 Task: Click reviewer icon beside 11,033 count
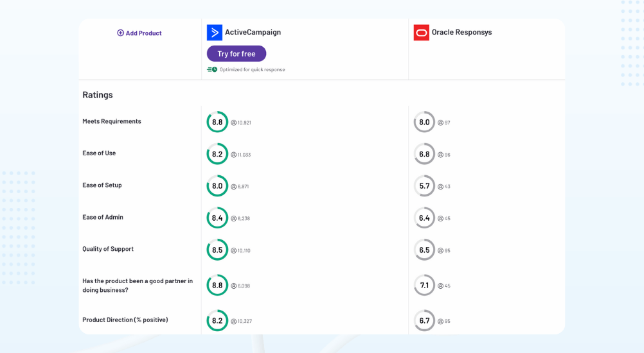[x=234, y=155]
